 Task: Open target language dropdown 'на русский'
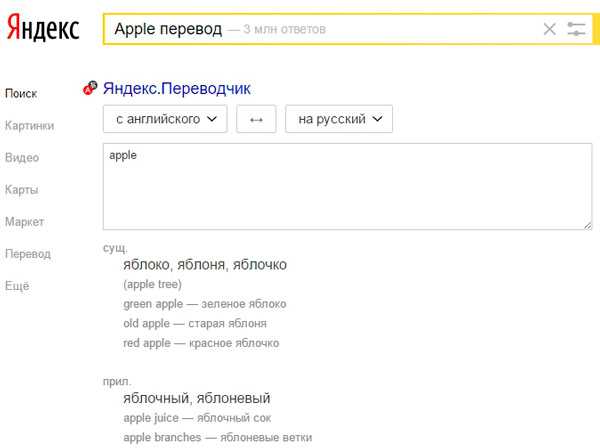339,119
